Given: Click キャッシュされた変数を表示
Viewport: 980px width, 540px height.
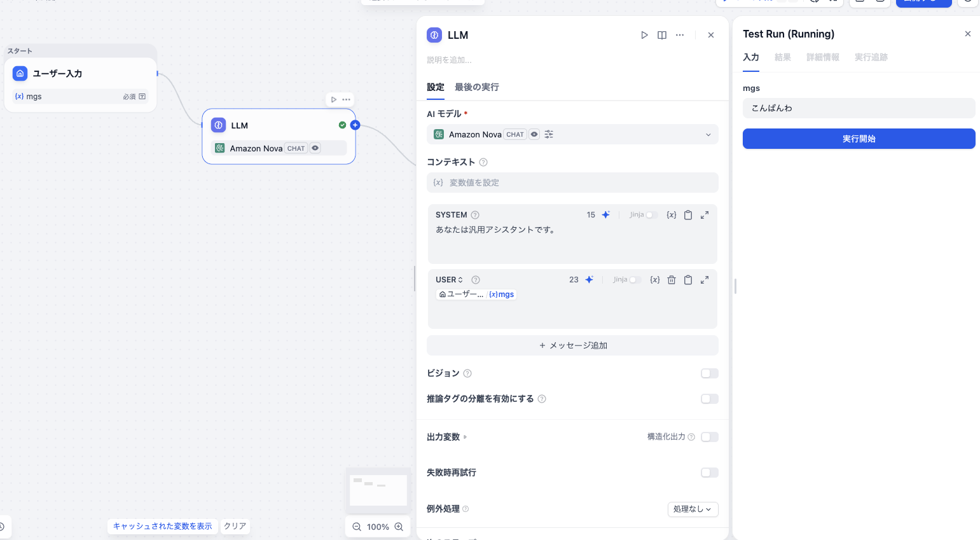Looking at the screenshot, I should click(x=163, y=526).
